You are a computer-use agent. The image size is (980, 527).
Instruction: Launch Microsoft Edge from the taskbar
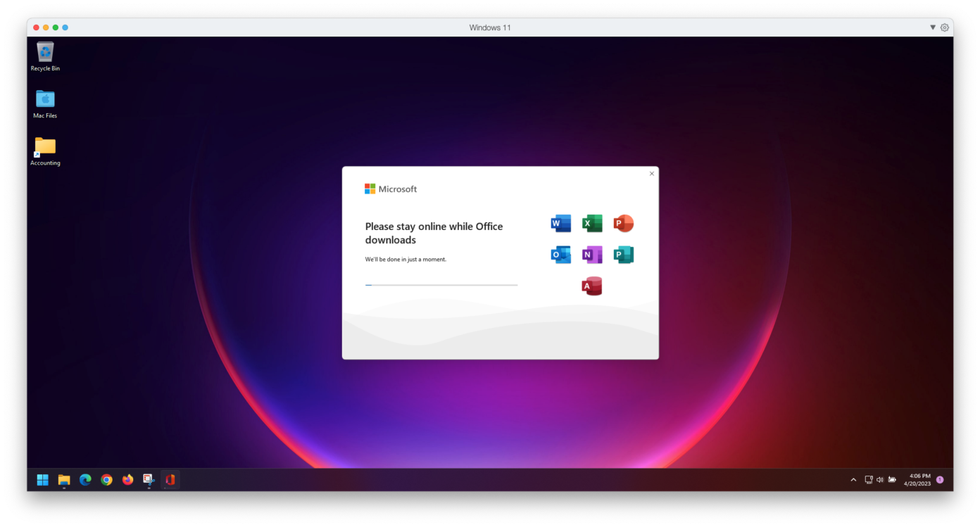[85, 480]
